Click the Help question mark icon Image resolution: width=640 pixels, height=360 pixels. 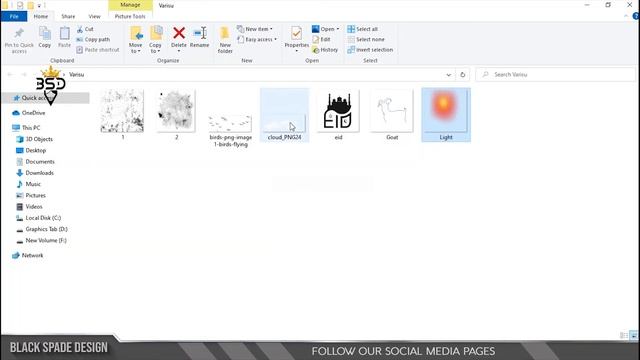[x=636, y=16]
